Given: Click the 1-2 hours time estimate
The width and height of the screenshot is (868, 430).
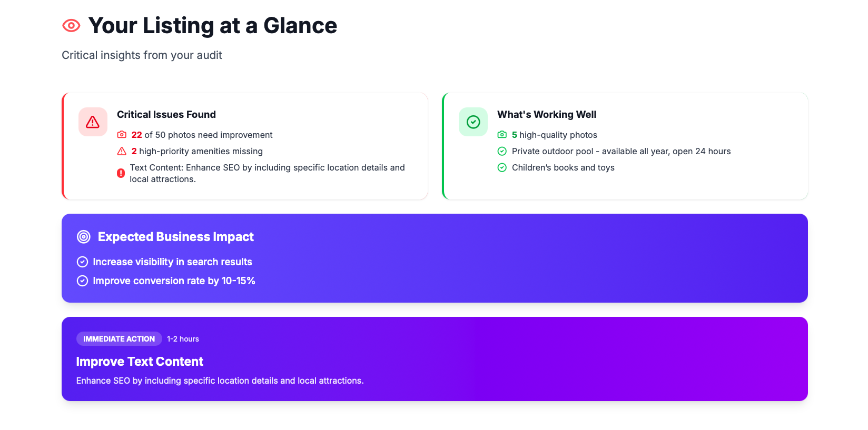Looking at the screenshot, I should (183, 339).
